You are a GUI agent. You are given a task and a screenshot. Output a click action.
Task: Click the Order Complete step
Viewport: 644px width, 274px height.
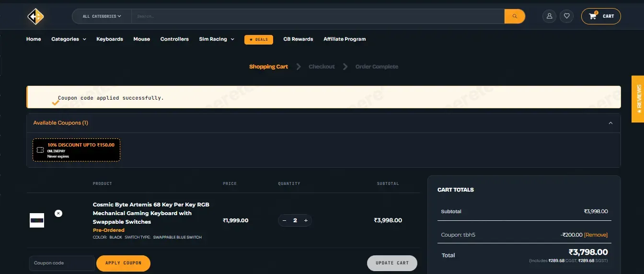(377, 67)
